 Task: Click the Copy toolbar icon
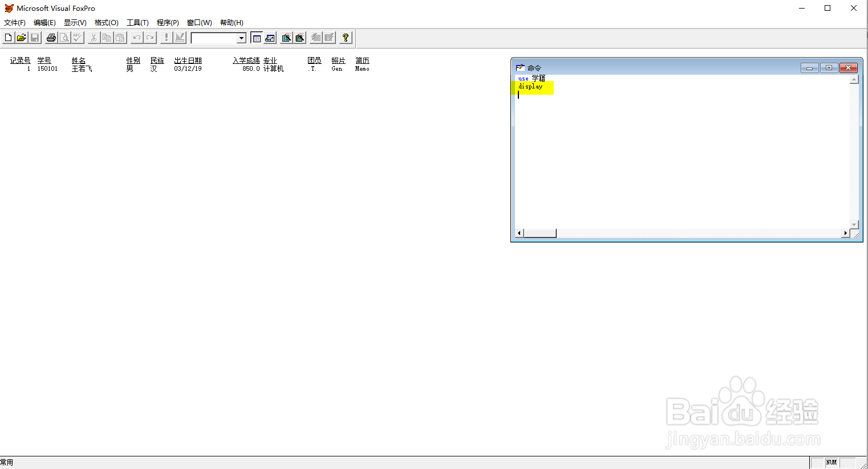[107, 38]
